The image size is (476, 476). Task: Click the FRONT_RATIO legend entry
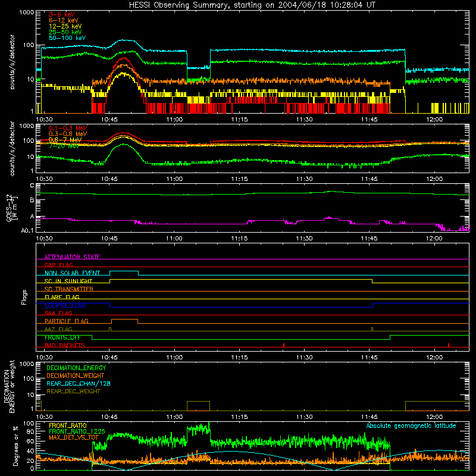click(68, 425)
